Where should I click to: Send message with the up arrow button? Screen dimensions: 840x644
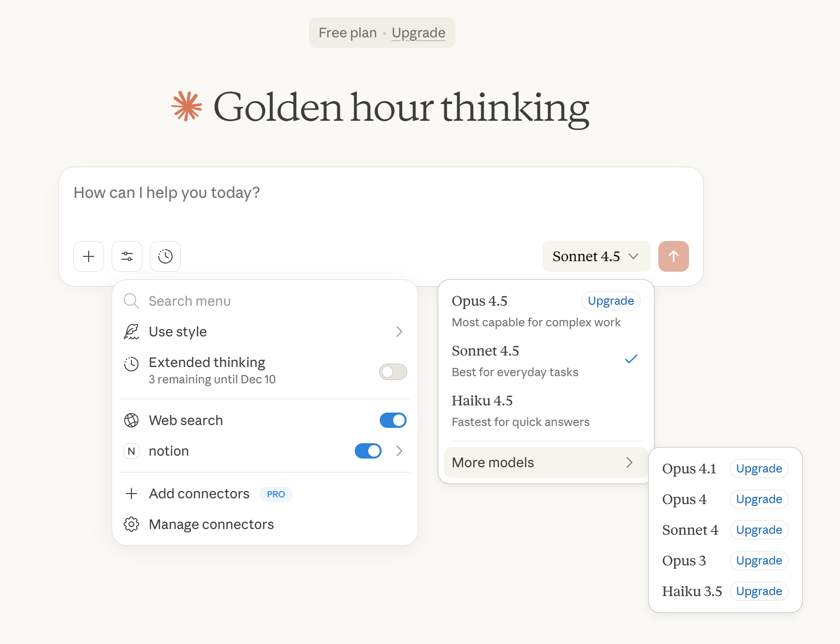(674, 256)
